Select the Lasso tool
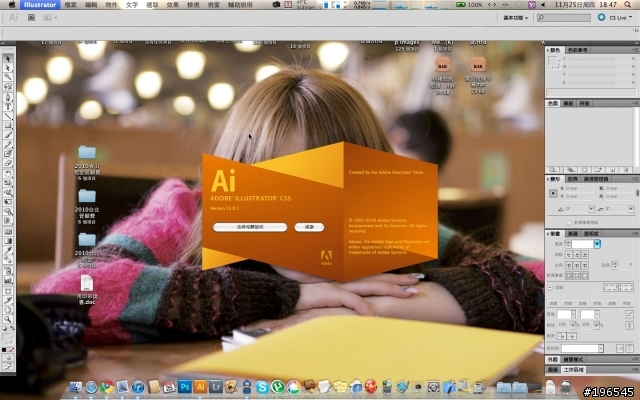Viewport: 640px width, 400px height. (x=8, y=87)
